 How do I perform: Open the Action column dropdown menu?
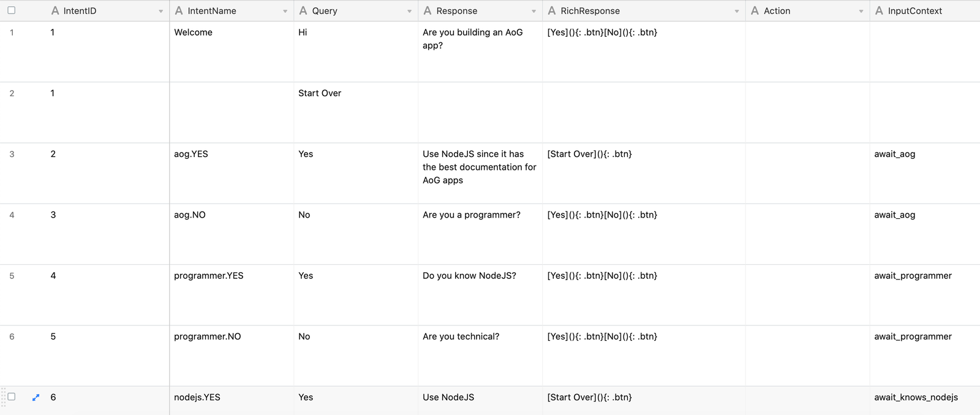(x=861, y=10)
